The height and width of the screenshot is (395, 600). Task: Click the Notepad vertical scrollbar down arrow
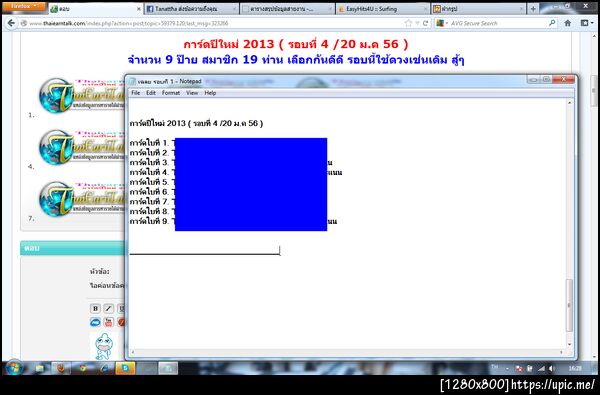point(569,344)
